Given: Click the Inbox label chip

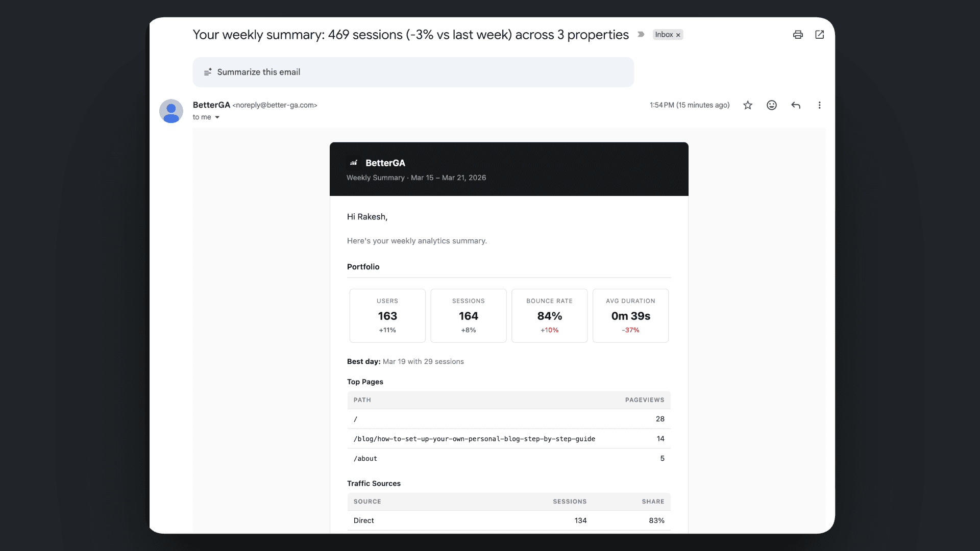Looking at the screenshot, I should [664, 35].
